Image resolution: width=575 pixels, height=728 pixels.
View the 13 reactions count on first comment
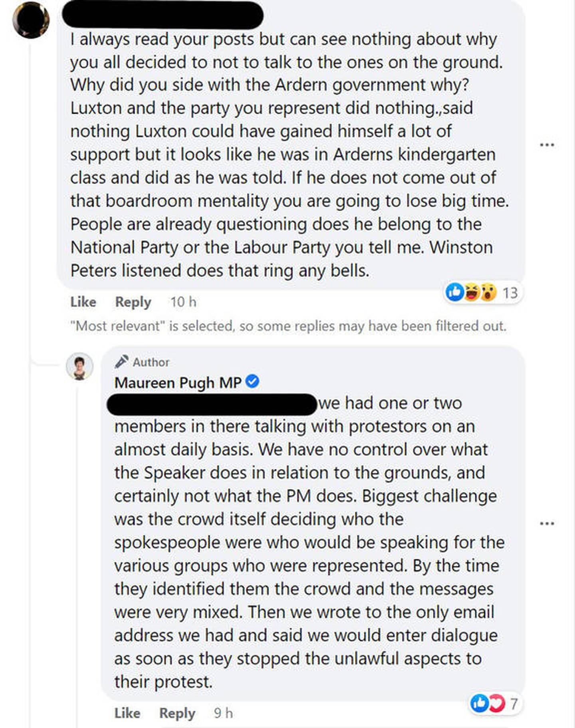pos(510,293)
